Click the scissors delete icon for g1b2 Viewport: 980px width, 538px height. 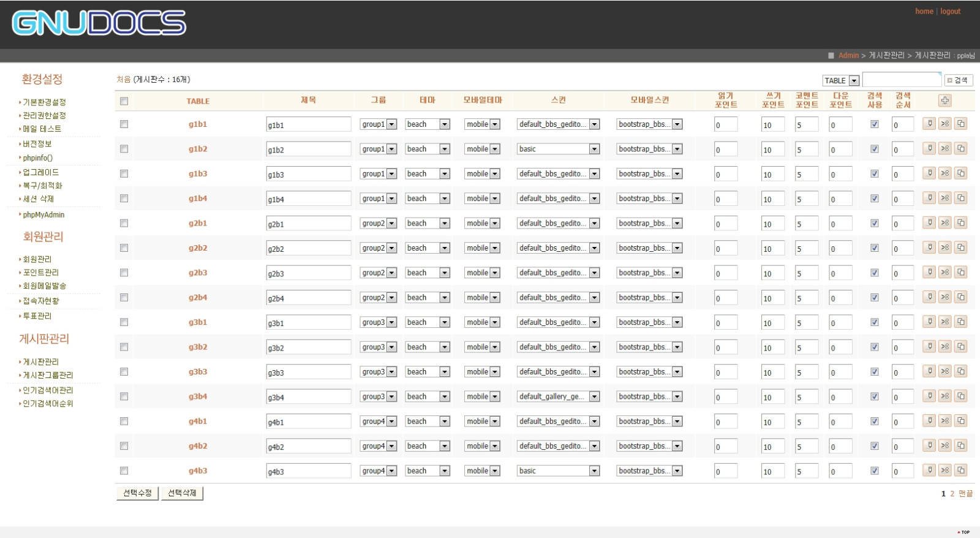click(945, 148)
